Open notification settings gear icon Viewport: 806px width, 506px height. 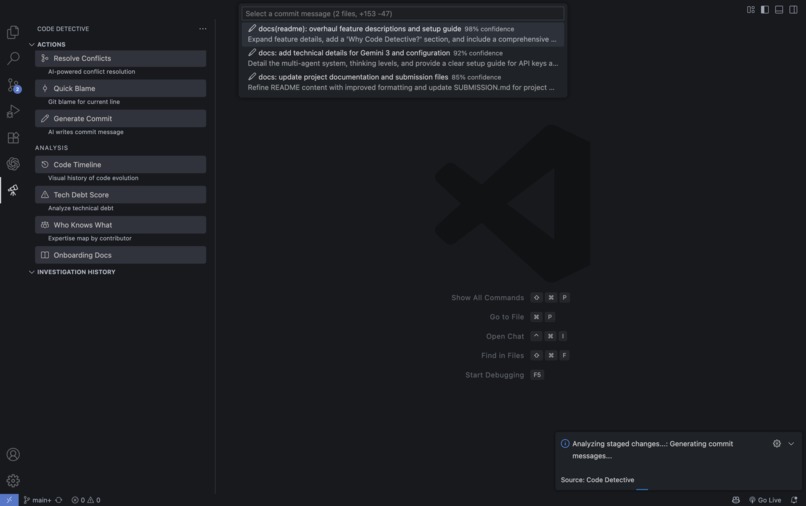click(777, 443)
